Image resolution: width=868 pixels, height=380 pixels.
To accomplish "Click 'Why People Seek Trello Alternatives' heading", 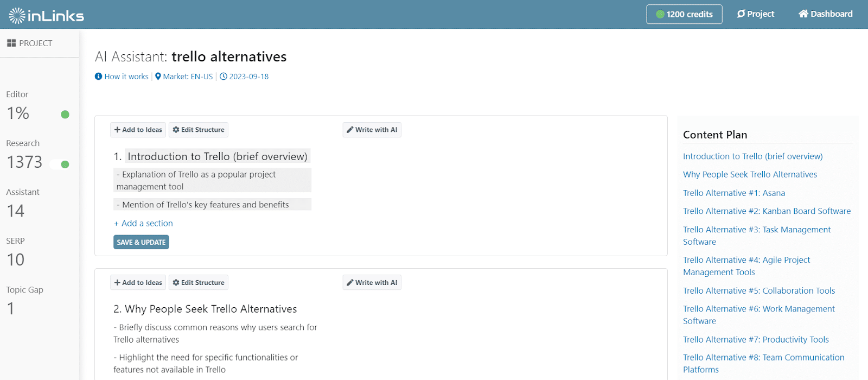I will [211, 309].
